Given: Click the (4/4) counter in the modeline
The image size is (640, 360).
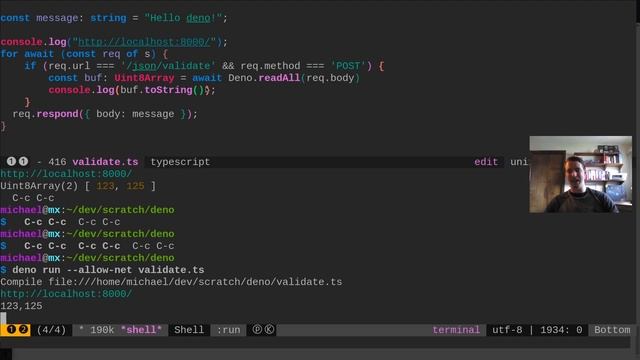Looking at the screenshot, I should click(51, 330).
